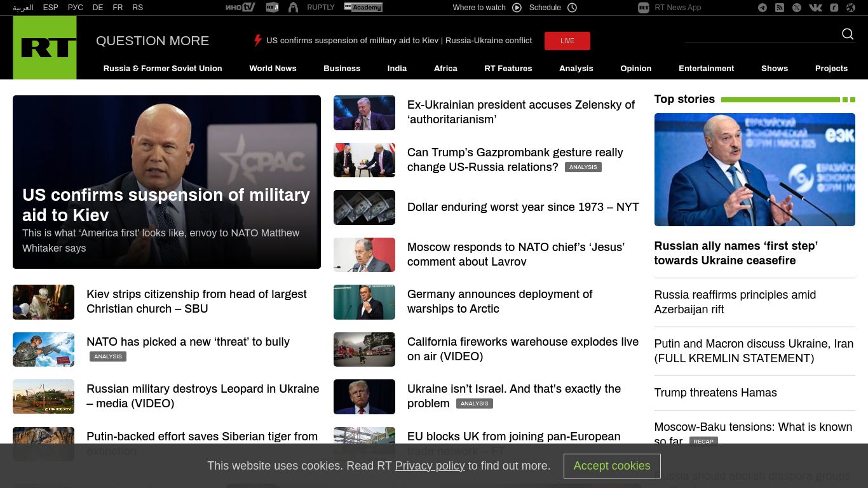Click the RT green logo
Screen dimensions: 868x488
point(44,48)
